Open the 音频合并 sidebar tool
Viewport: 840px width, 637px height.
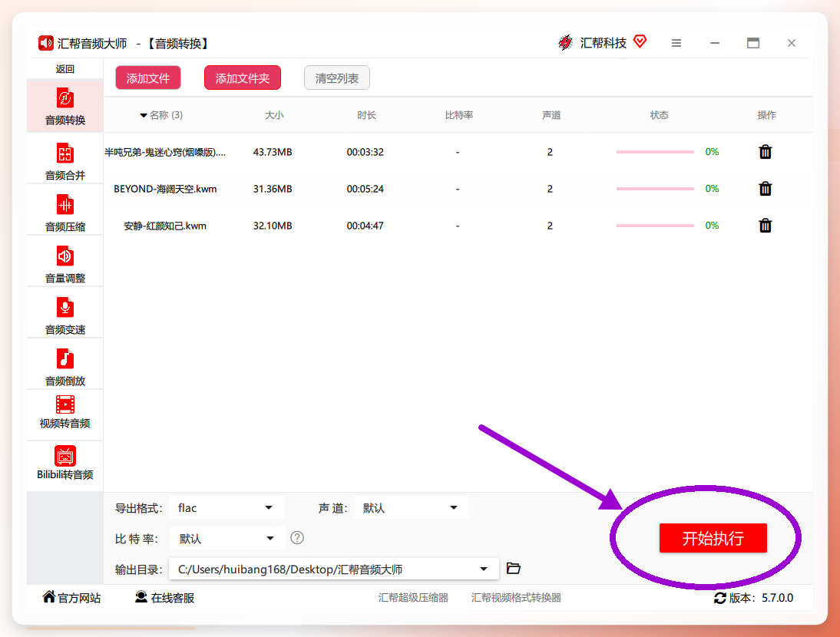[x=64, y=160]
